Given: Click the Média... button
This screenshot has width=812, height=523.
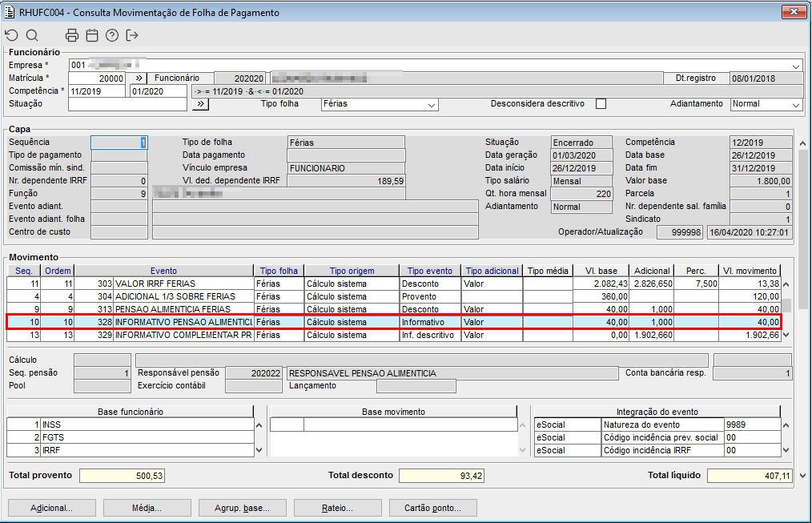Looking at the screenshot, I should [x=145, y=508].
